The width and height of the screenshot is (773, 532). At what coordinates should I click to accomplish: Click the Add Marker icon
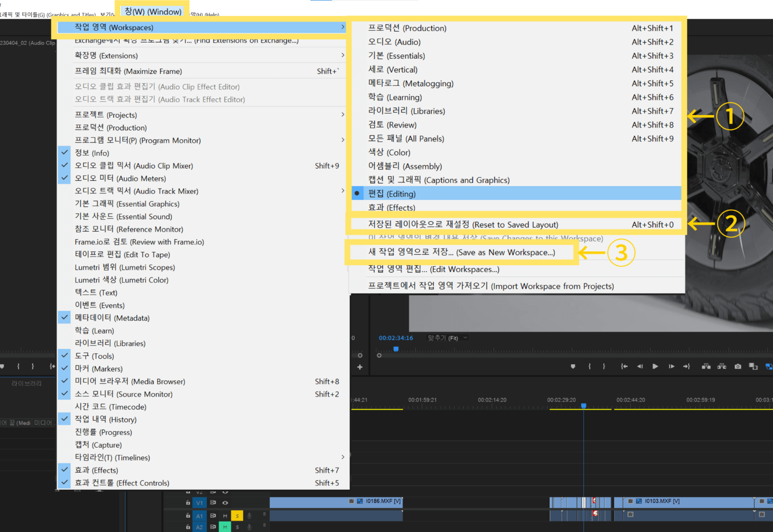(x=573, y=366)
